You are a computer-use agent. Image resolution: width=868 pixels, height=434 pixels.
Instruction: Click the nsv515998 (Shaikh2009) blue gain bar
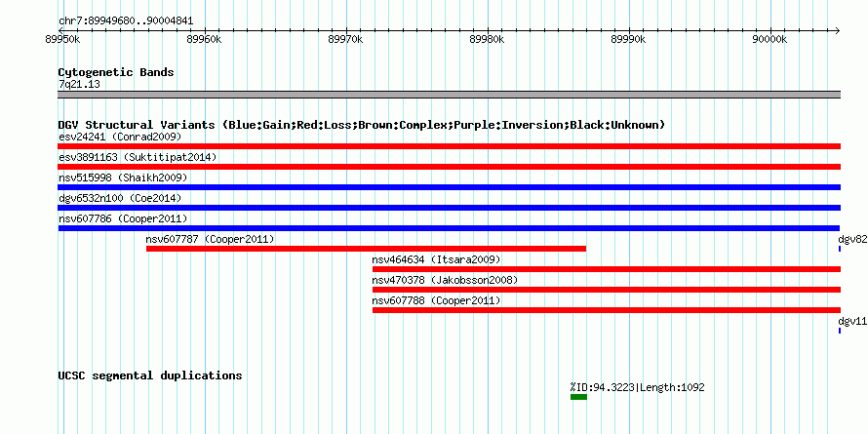coord(449,187)
